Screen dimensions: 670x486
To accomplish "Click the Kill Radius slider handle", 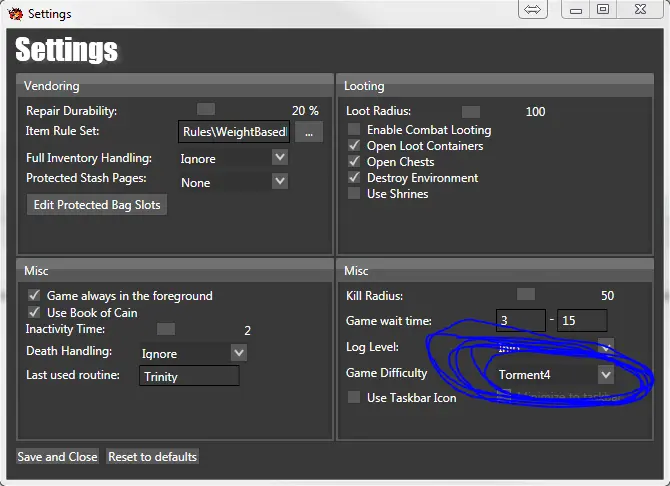I will point(525,294).
